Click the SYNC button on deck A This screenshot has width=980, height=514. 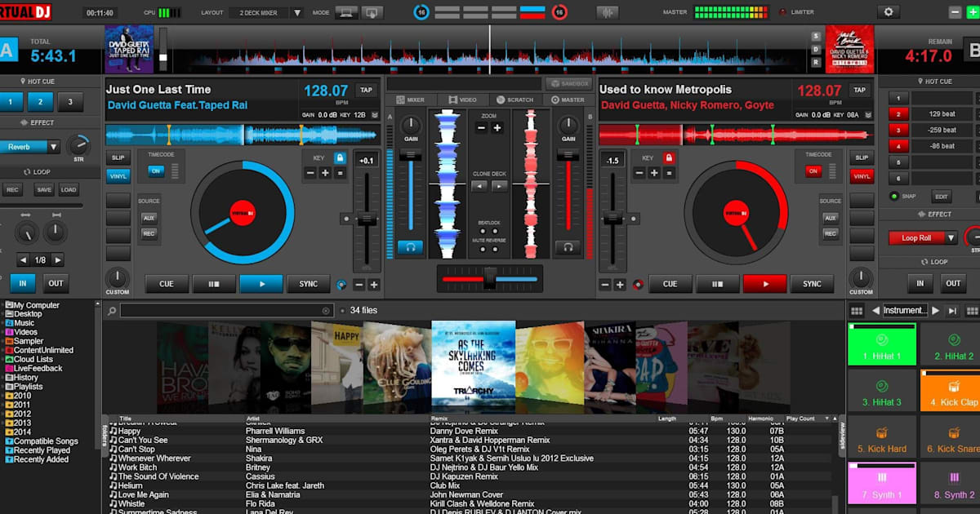coord(309,284)
